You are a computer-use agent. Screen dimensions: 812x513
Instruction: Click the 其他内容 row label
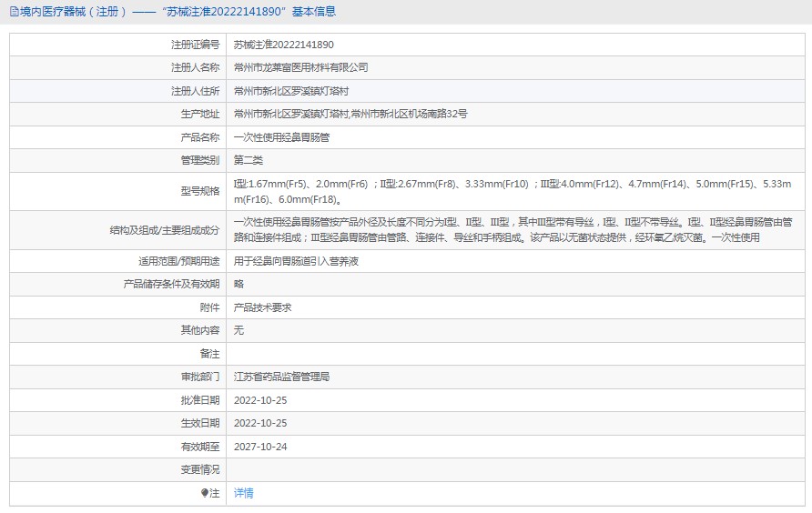click(200, 330)
